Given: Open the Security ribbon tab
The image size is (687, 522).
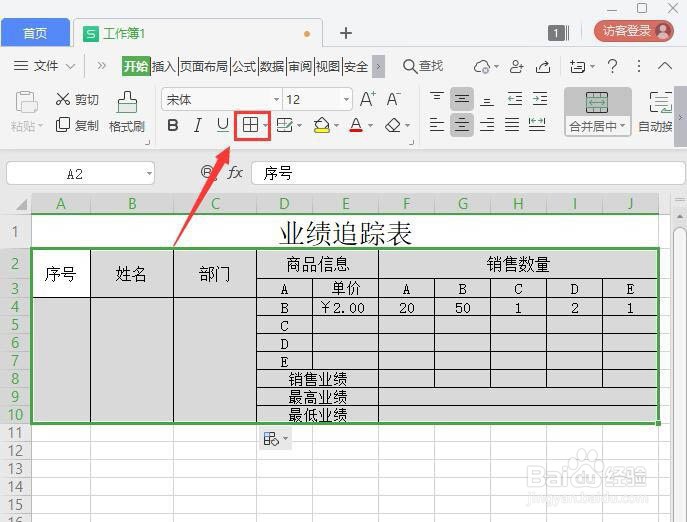Looking at the screenshot, I should tap(356, 66).
